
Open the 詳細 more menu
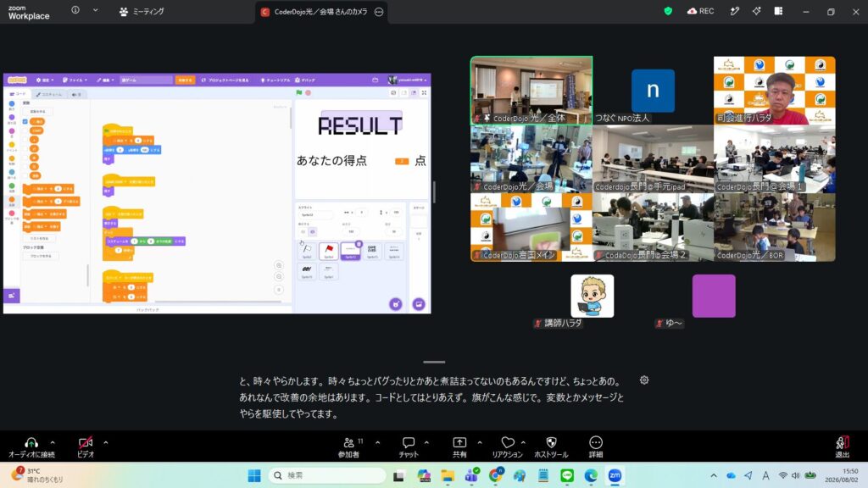[596, 447]
